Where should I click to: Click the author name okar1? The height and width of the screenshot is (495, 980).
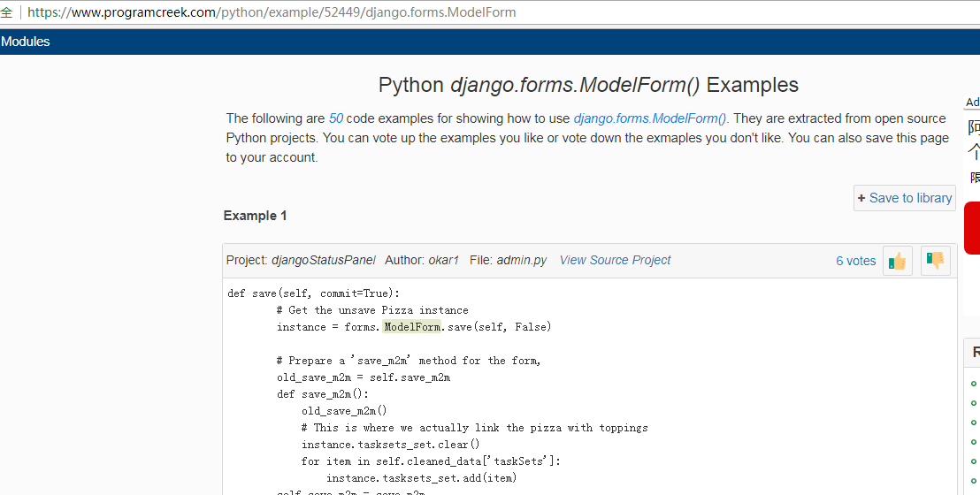443,260
